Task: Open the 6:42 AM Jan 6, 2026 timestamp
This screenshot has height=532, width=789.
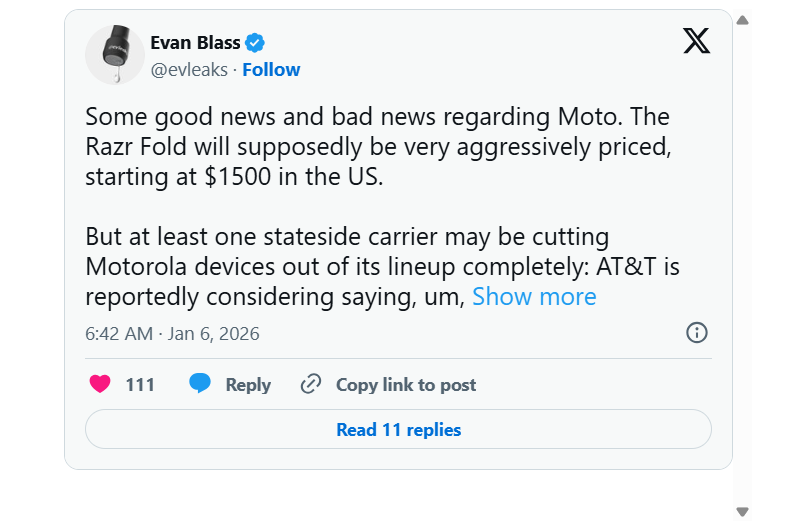Action: click(172, 334)
